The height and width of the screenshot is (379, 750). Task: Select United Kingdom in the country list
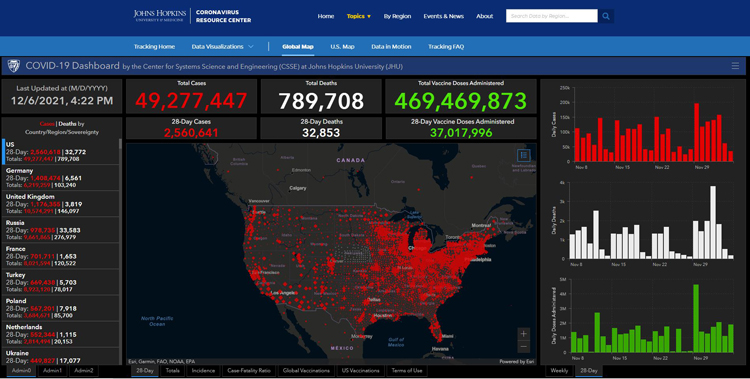(x=61, y=204)
